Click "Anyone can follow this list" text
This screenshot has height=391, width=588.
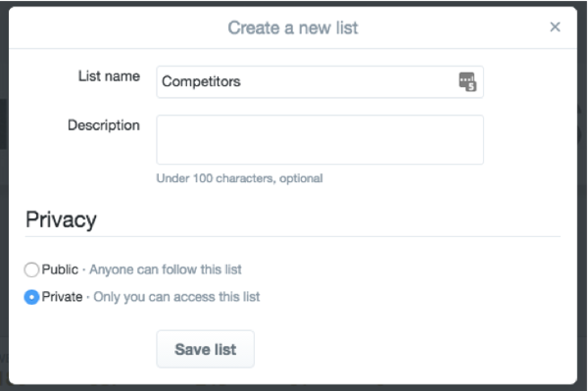(x=166, y=269)
